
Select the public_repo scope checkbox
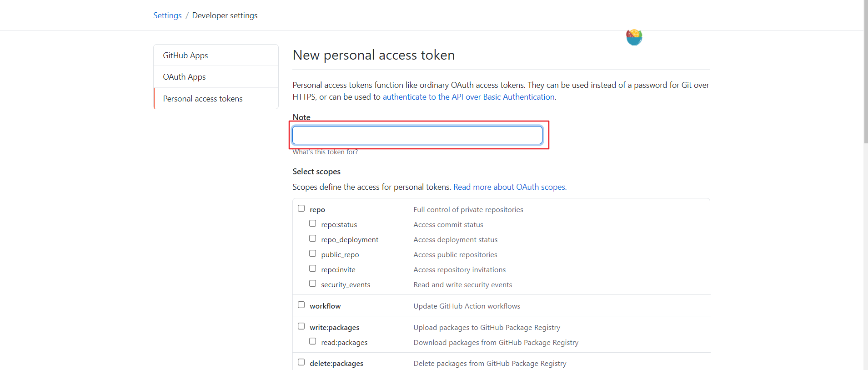pyautogui.click(x=312, y=253)
